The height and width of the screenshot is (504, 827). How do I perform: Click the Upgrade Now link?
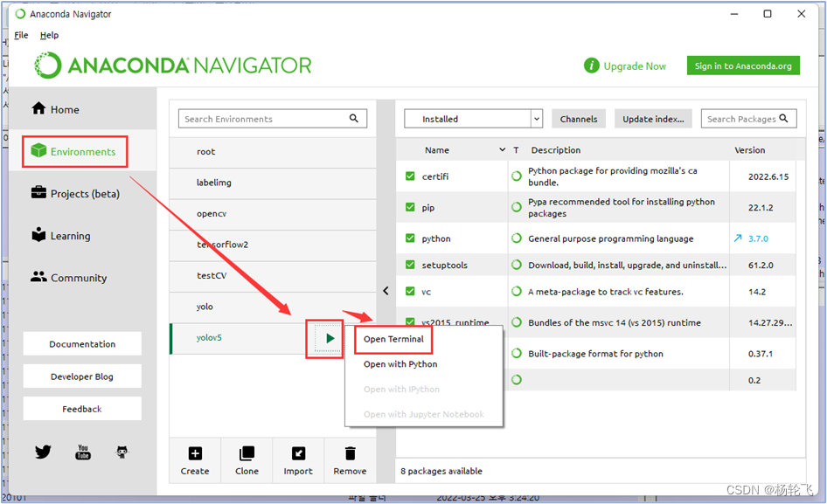(x=635, y=66)
